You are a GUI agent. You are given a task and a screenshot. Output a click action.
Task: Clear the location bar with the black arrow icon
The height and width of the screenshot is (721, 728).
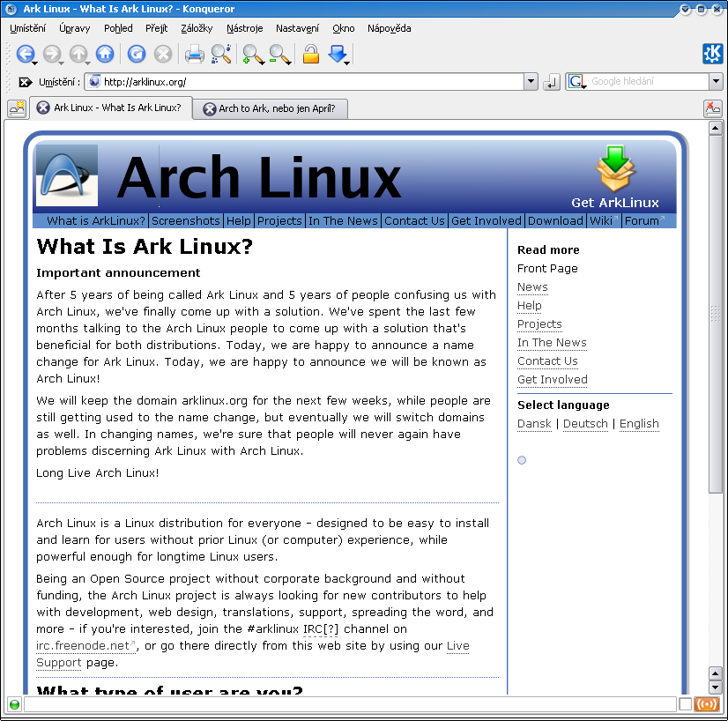[26, 82]
